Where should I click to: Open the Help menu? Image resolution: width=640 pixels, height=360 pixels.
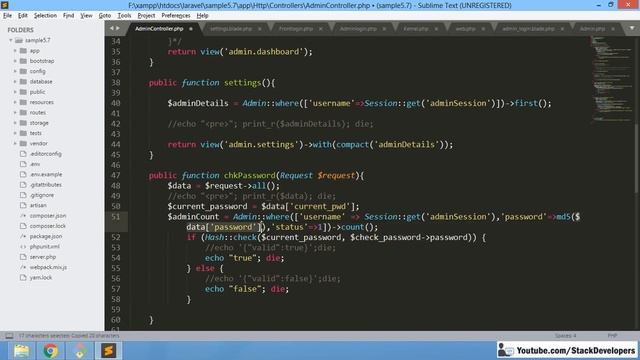[202, 16]
